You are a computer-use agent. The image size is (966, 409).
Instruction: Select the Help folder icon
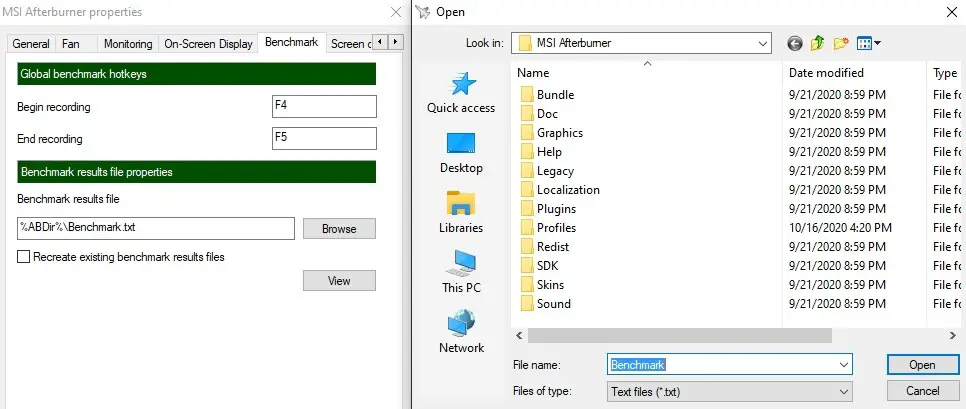coord(527,152)
